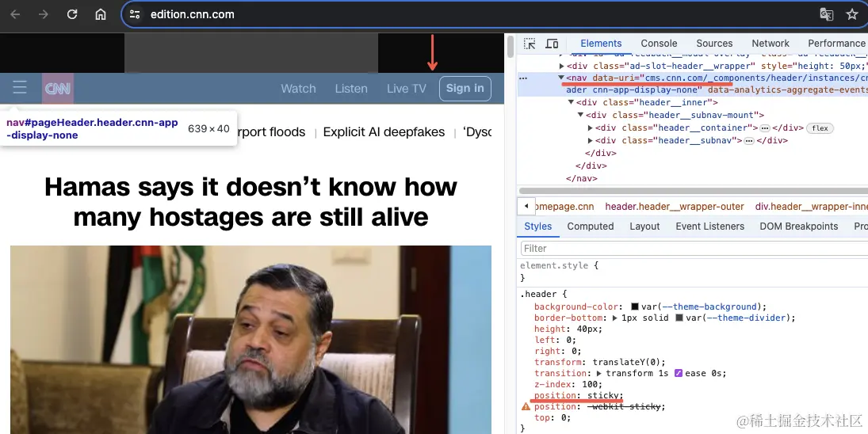Screen dimensions: 868x434
Task: Expand the border-bottom shorthand property
Action: pyautogui.click(x=614, y=318)
